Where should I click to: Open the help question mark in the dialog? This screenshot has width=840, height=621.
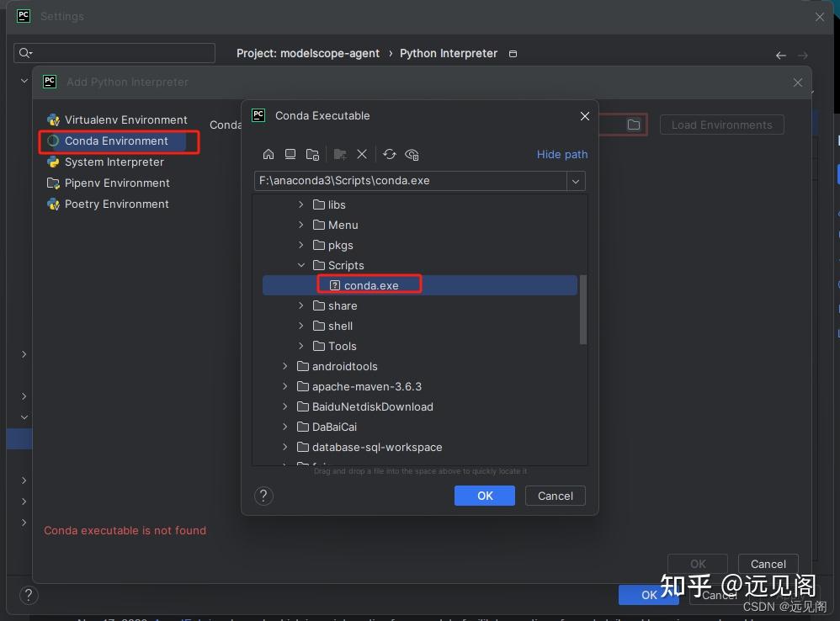pyautogui.click(x=263, y=496)
